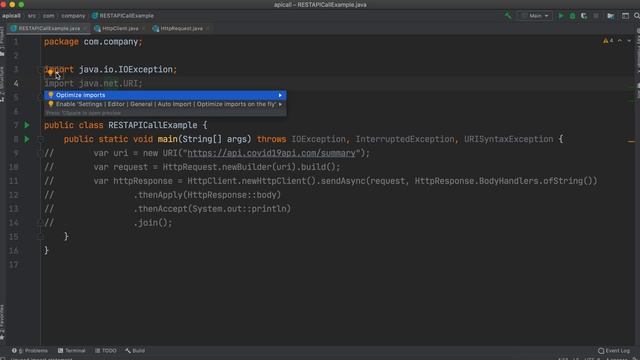
Task: Click the com breadcrumb in the navigation bar
Action: (x=49, y=16)
